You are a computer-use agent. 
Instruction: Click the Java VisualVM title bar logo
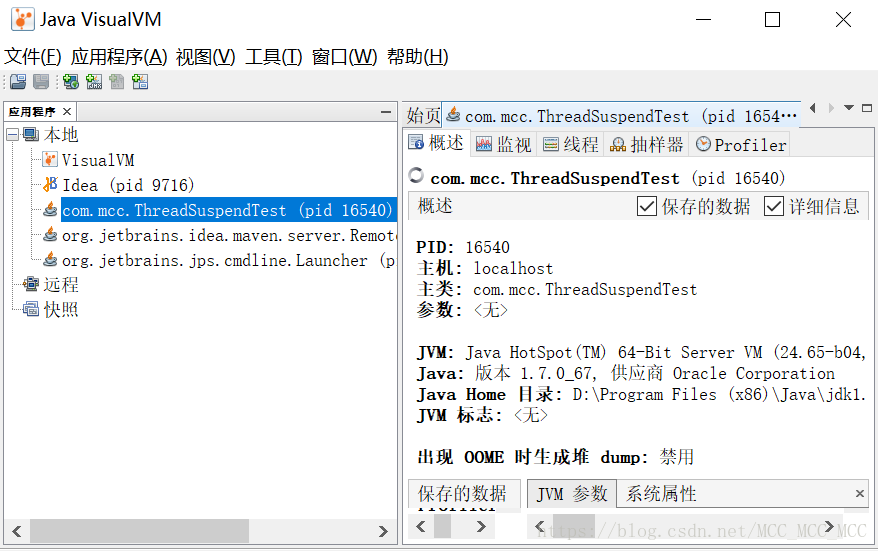coord(22,20)
